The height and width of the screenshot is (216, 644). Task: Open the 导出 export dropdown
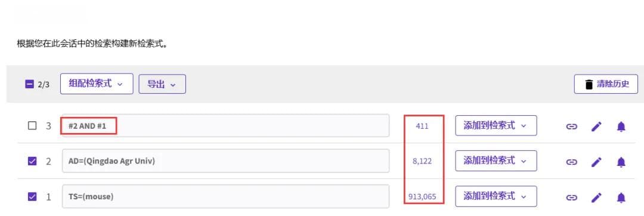point(162,84)
